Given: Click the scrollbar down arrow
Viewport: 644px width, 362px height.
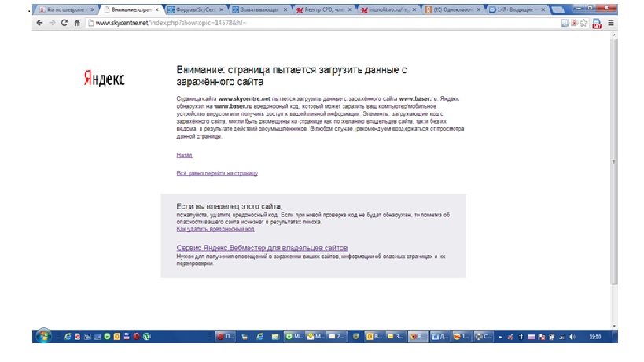Looking at the screenshot, I should click(x=614, y=327).
